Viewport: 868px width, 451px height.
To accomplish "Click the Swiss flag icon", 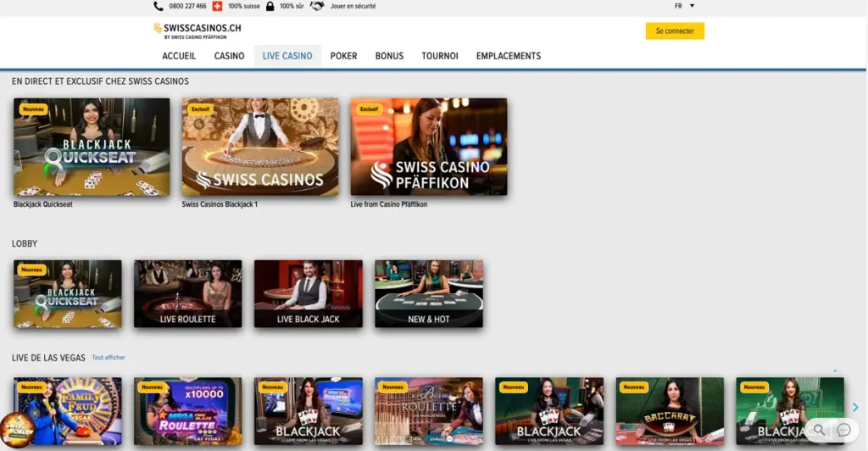I will (217, 6).
